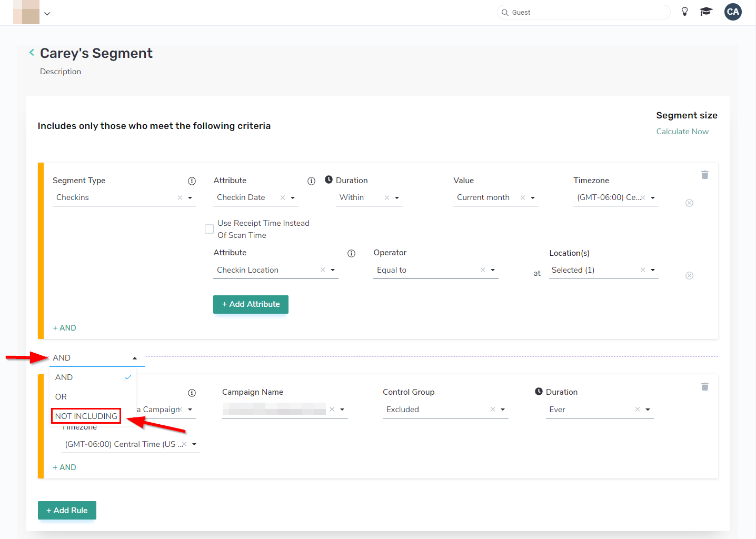The image size is (756, 539).
Task: Click Calculate Now under Segment size
Action: point(682,131)
